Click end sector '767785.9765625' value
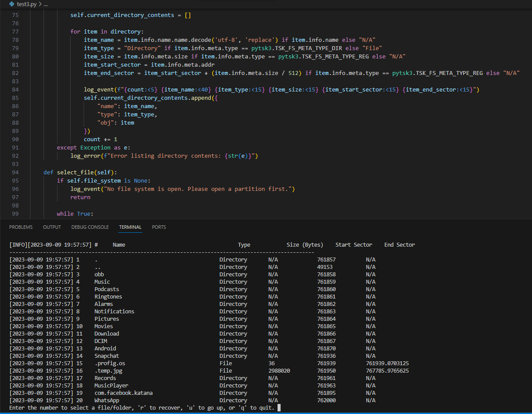Viewport: 532px width, 414px height. [387, 371]
